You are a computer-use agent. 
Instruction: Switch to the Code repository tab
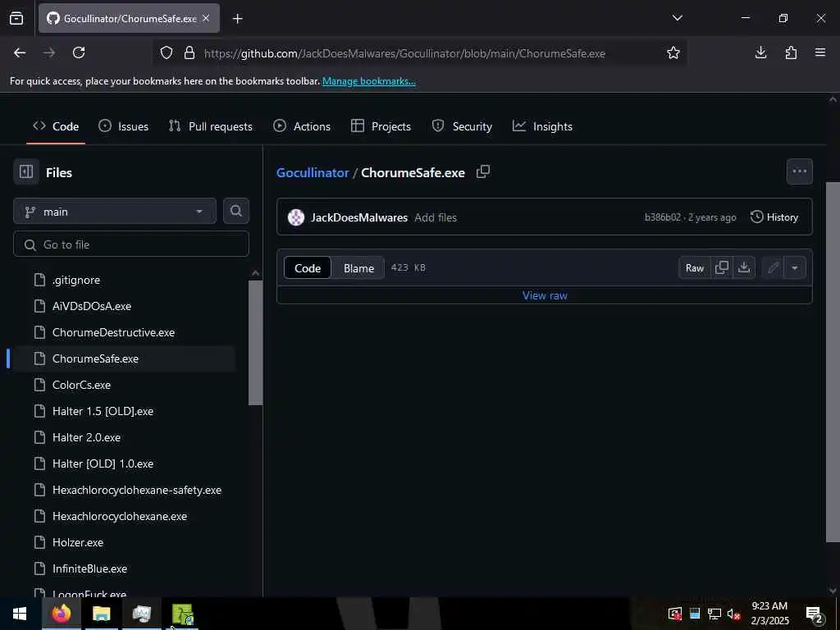(x=56, y=126)
